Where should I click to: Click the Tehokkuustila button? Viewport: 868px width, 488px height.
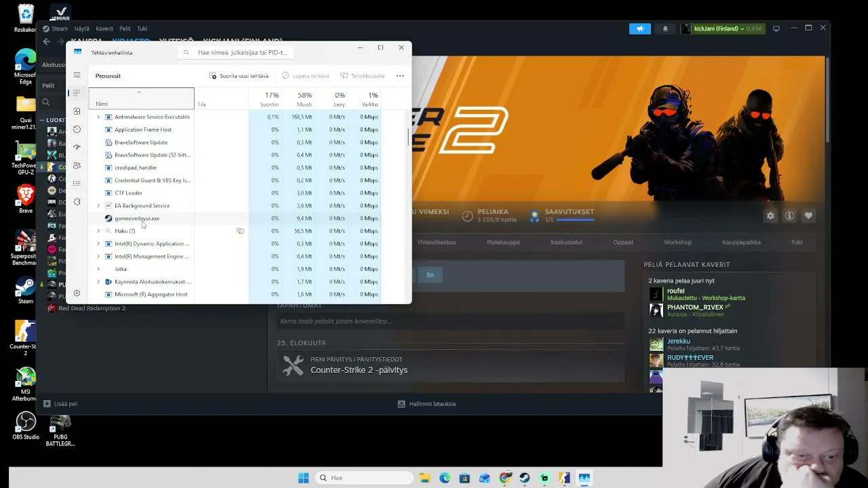[363, 76]
